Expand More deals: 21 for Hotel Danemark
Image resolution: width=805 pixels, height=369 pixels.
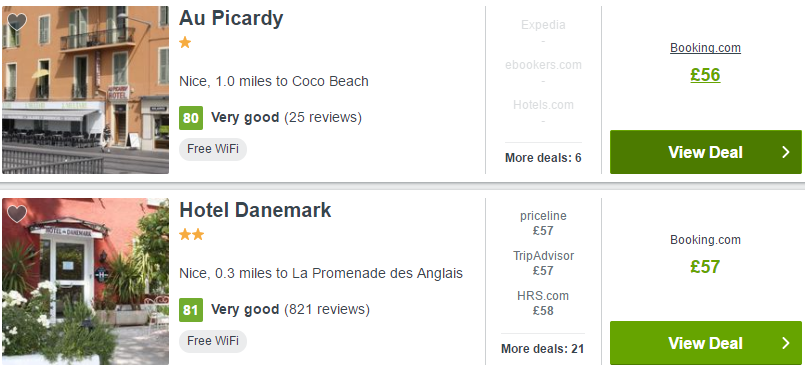(543, 349)
